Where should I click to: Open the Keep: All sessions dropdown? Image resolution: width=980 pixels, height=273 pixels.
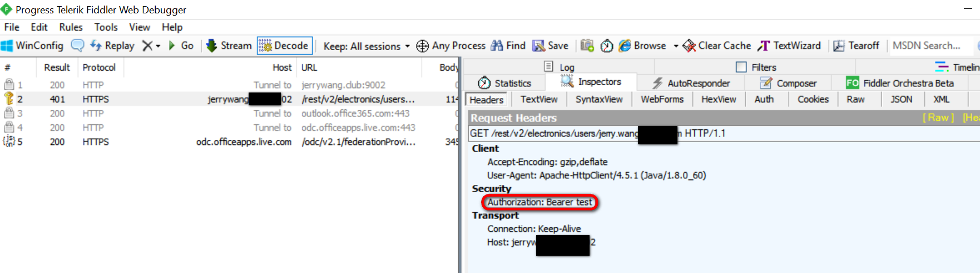[367, 46]
